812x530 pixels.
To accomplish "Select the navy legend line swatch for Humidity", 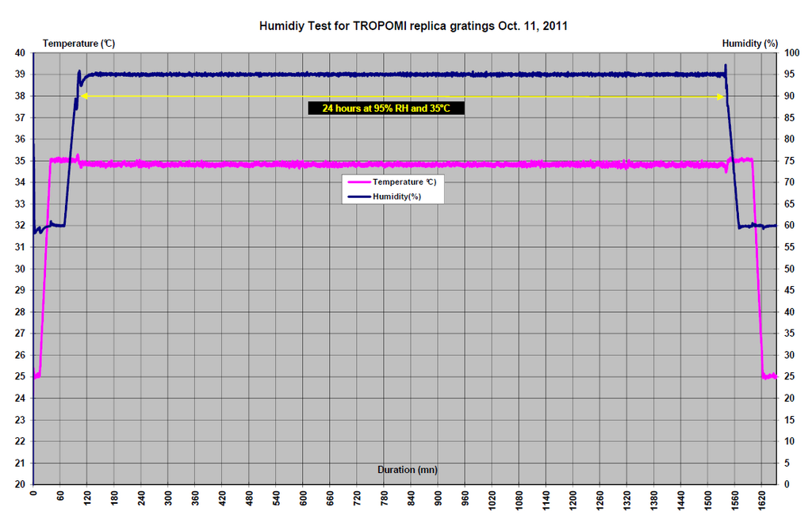I will (x=359, y=196).
